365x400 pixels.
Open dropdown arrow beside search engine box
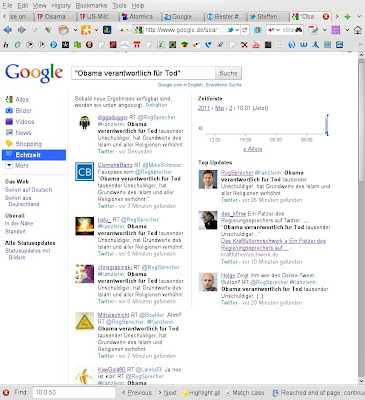coord(277,30)
